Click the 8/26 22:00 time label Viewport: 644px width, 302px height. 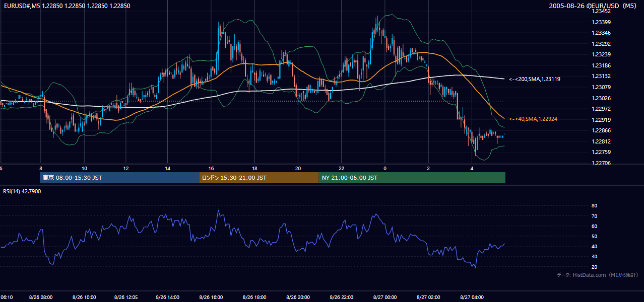[x=341, y=297]
